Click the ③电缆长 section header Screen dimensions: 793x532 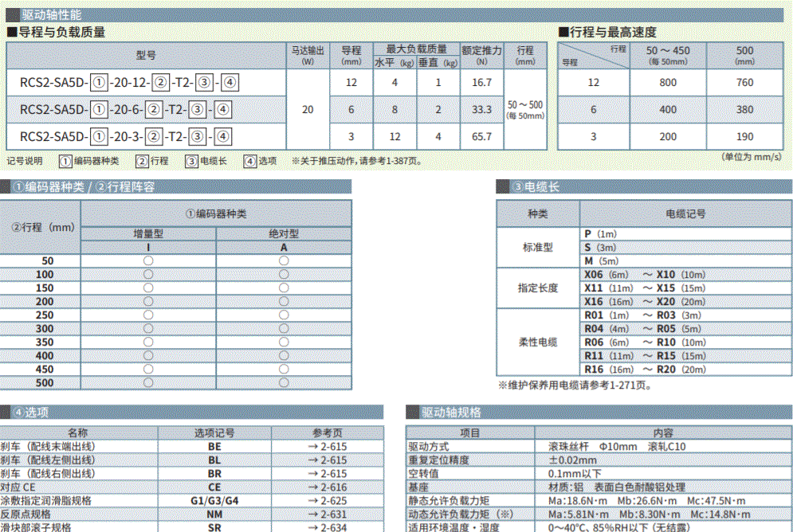click(644, 187)
